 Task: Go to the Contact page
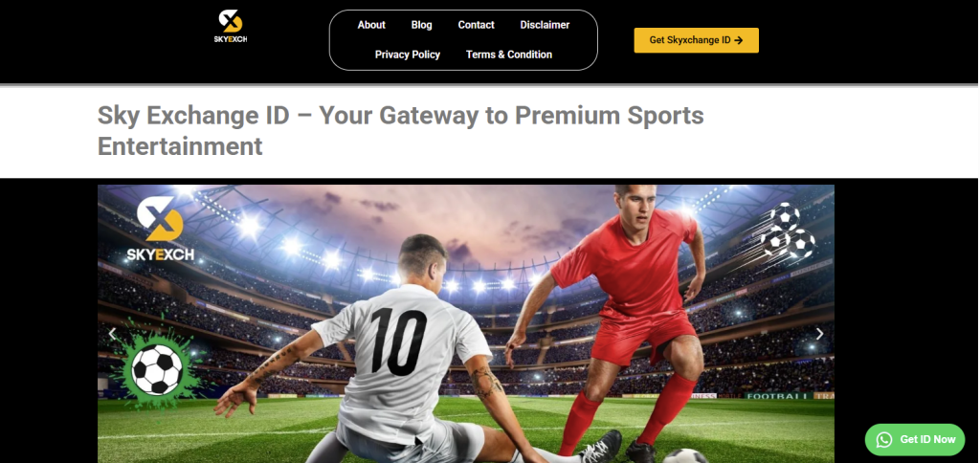(x=476, y=25)
